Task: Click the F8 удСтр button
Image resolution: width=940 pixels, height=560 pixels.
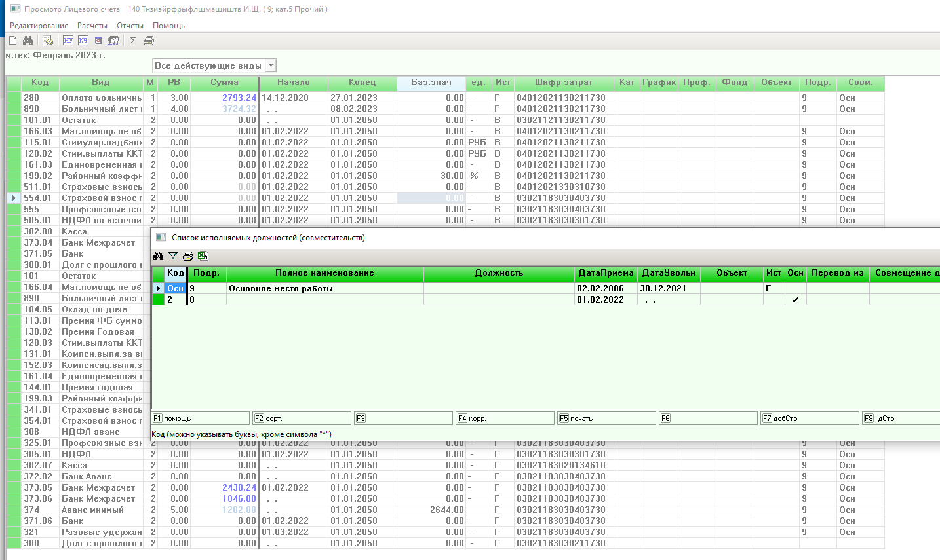Action: coord(901,419)
